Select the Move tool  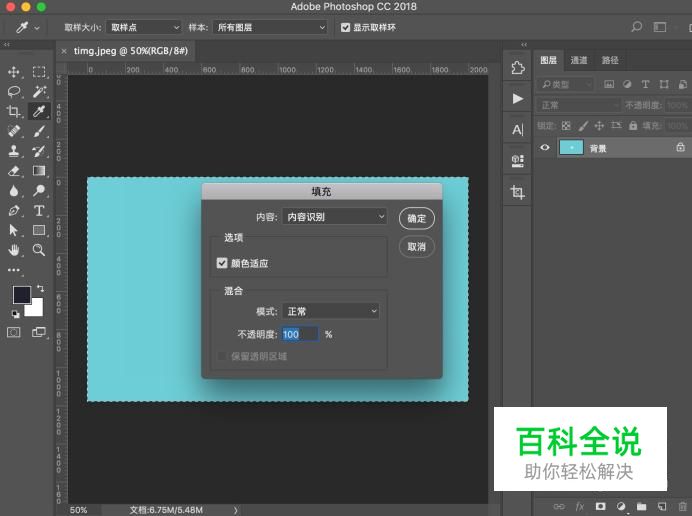(14, 72)
